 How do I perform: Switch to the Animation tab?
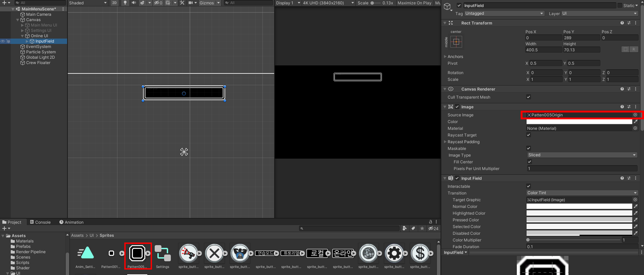pos(71,222)
